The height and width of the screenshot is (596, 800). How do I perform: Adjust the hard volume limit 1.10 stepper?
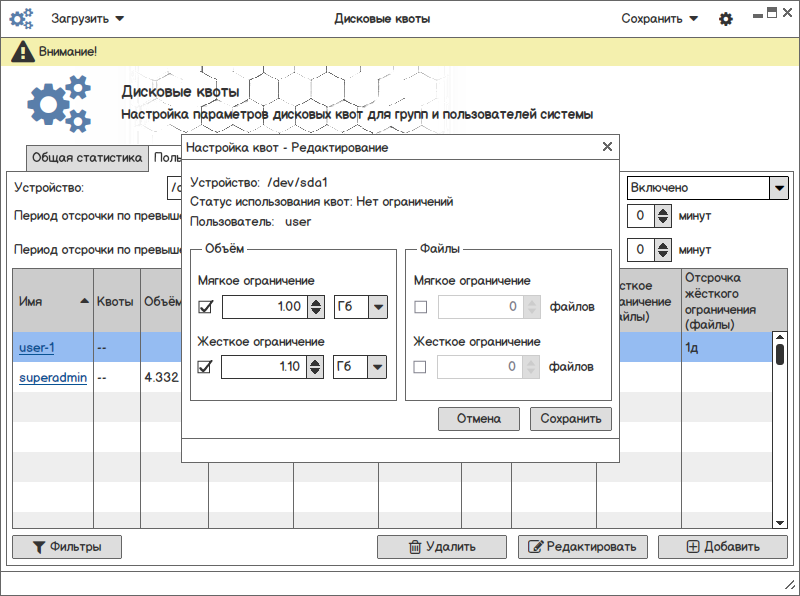click(315, 366)
